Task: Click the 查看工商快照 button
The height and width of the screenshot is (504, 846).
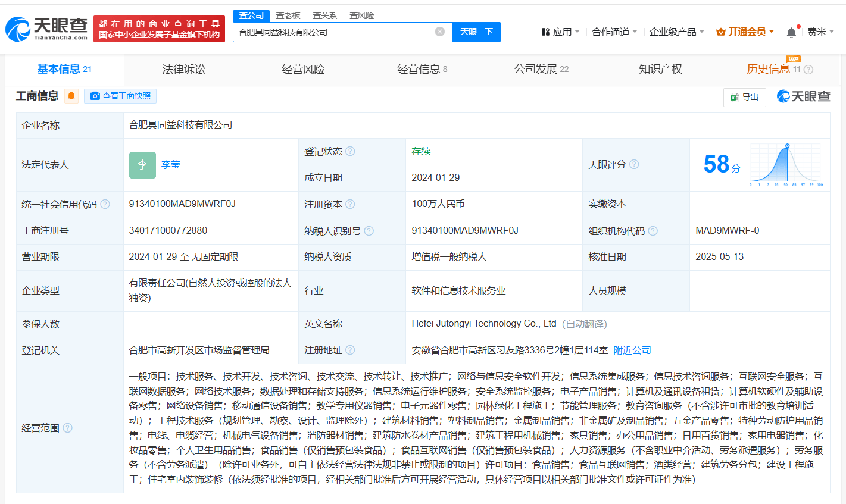Action: coord(120,96)
